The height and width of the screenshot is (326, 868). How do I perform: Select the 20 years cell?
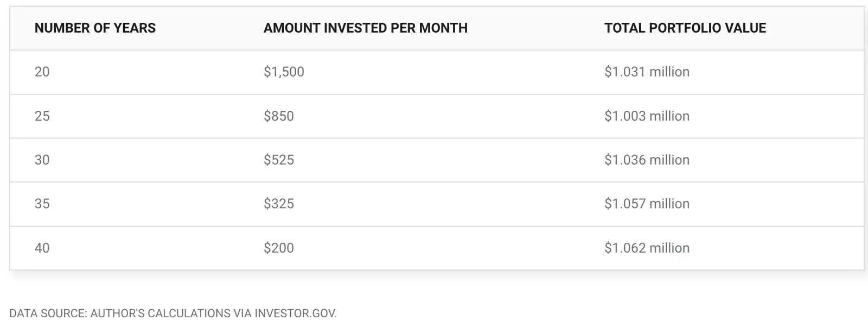point(42,72)
